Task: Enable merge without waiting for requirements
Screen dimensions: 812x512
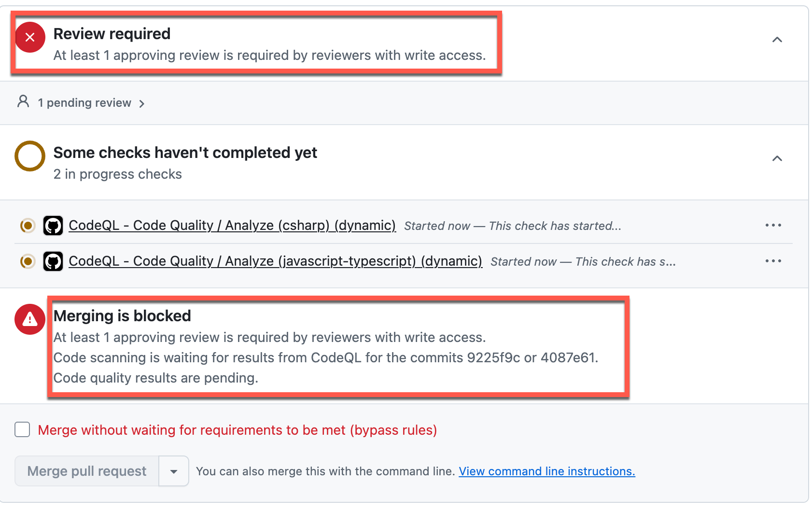Action: coord(22,430)
